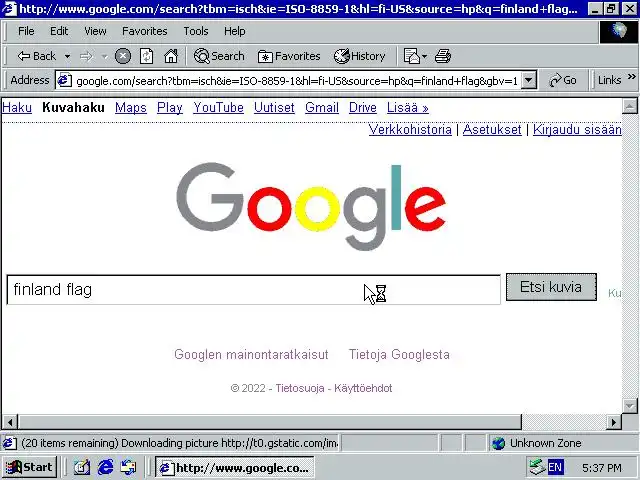
Task: Click the Kuvahaku bold label
Action: pyautogui.click(x=73, y=107)
